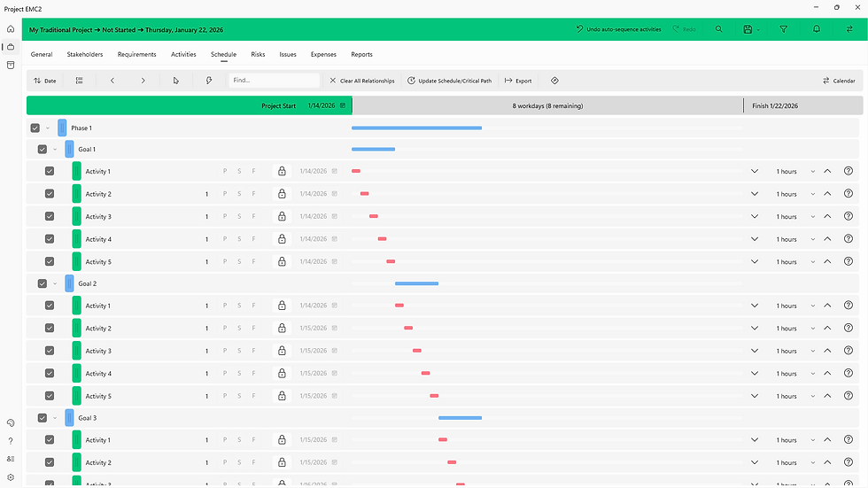The width and height of the screenshot is (868, 488).
Task: Uncheck the Goal 2 Activity 3 checkbox
Action: [x=50, y=351]
